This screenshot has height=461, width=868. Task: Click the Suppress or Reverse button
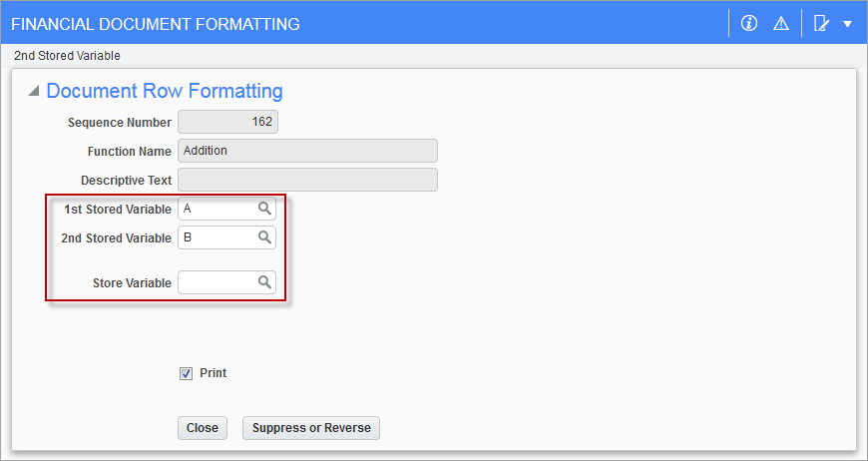point(311,428)
